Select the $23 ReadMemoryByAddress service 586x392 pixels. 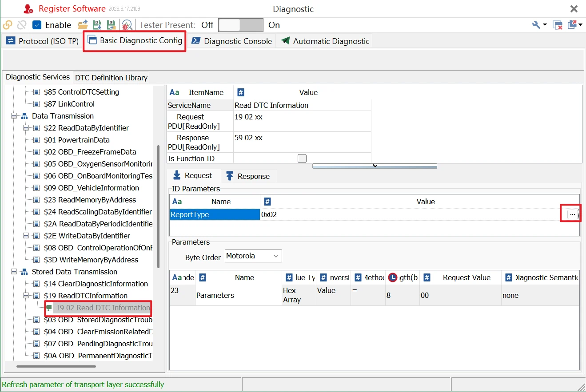pos(90,200)
